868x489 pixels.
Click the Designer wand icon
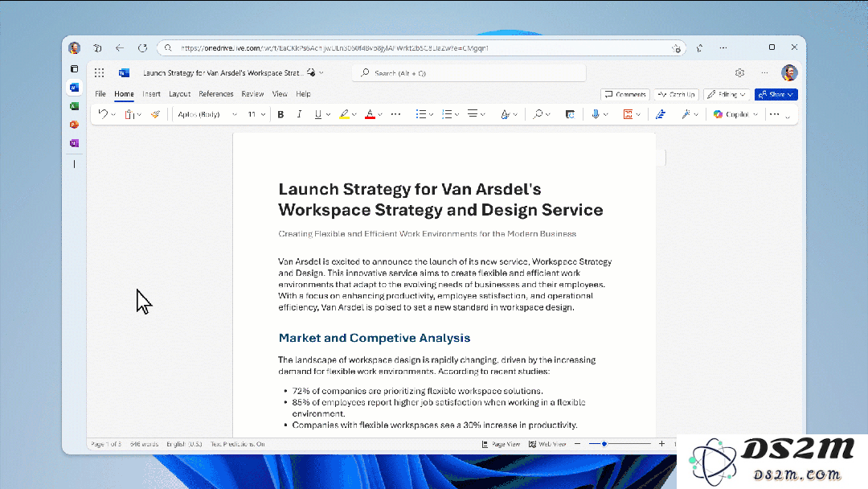686,114
